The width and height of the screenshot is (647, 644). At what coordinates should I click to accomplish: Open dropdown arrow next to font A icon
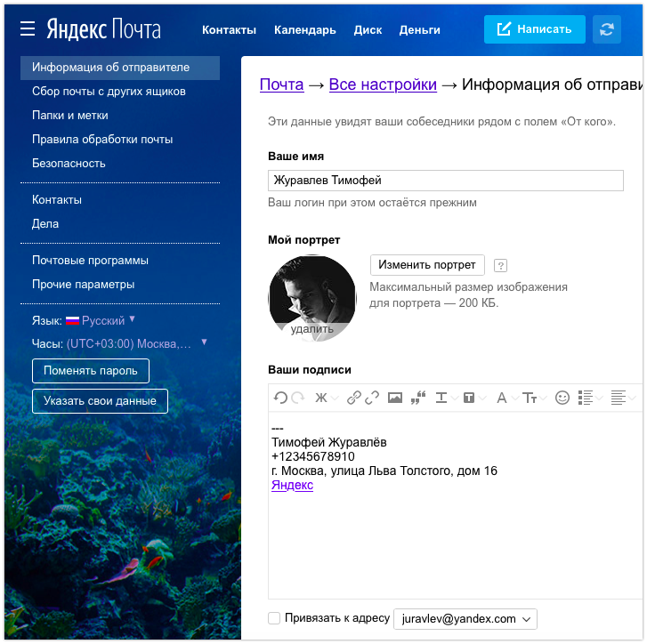tap(515, 398)
